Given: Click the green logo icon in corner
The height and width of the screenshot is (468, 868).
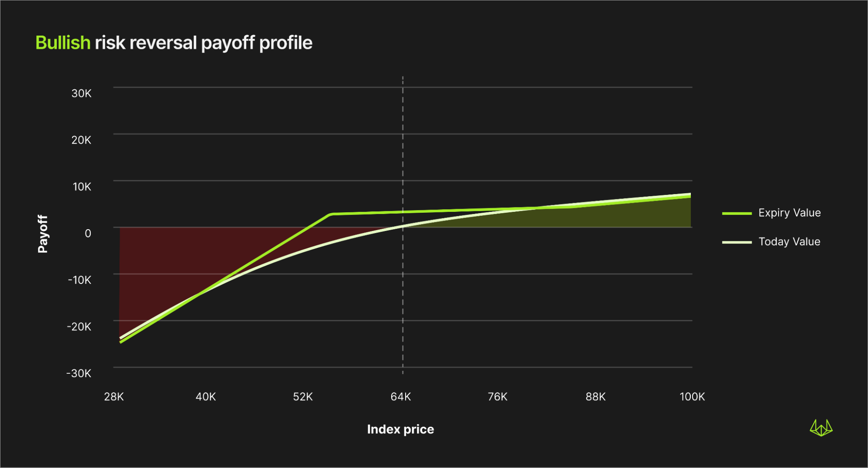Looking at the screenshot, I should point(821,428).
